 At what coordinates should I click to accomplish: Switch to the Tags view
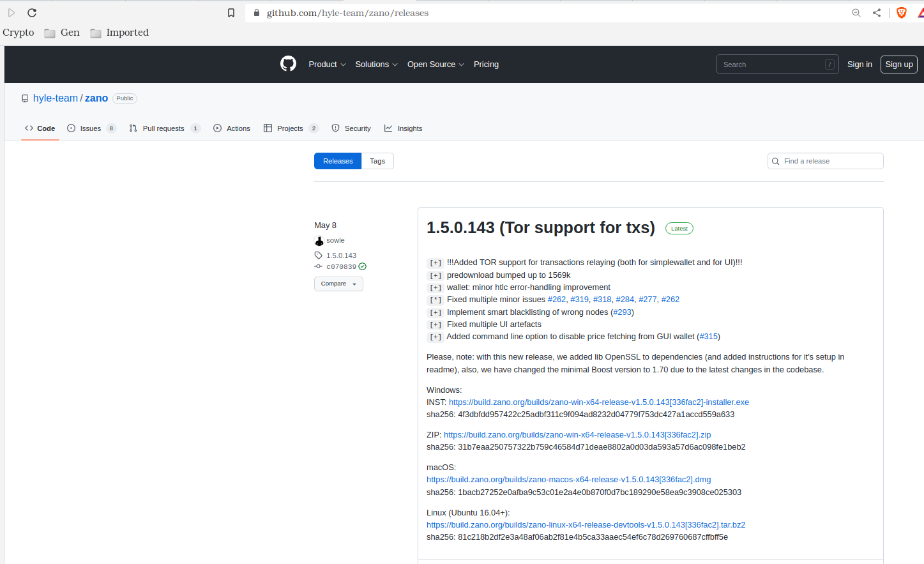coord(377,161)
